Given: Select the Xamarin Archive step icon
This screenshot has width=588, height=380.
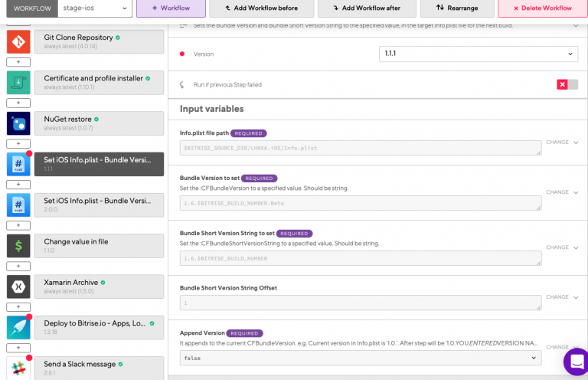Looking at the screenshot, I should pyautogui.click(x=18, y=287).
